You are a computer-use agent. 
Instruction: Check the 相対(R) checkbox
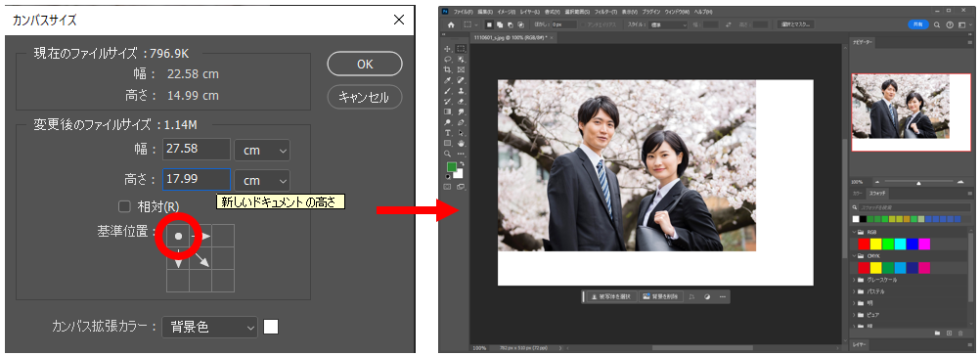tap(125, 206)
